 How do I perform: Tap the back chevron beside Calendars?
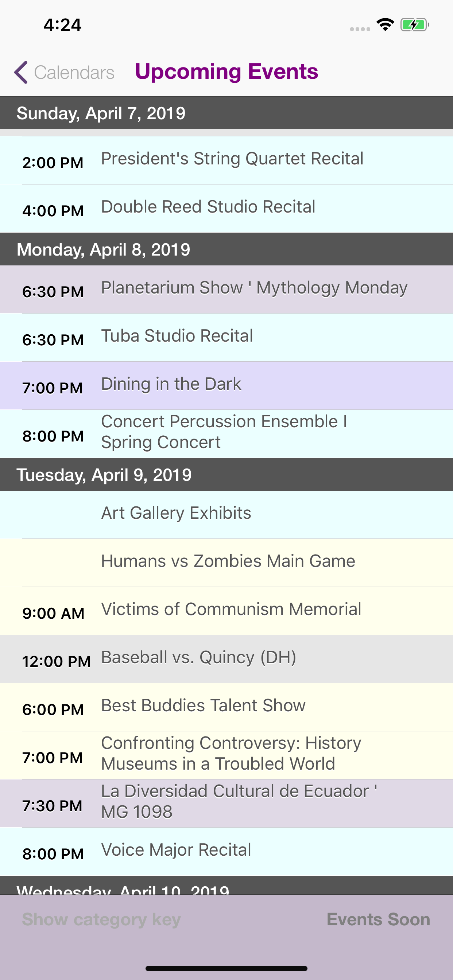[21, 72]
